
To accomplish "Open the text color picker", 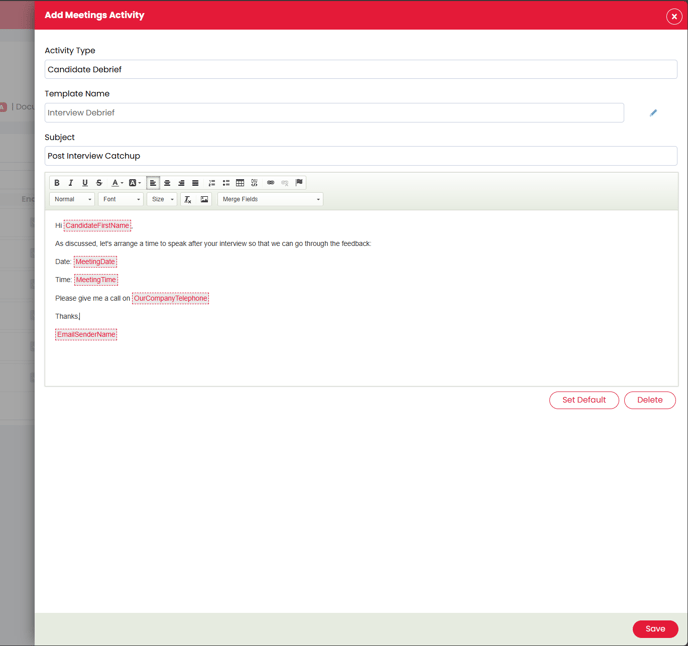I will pyautogui.click(x=117, y=183).
